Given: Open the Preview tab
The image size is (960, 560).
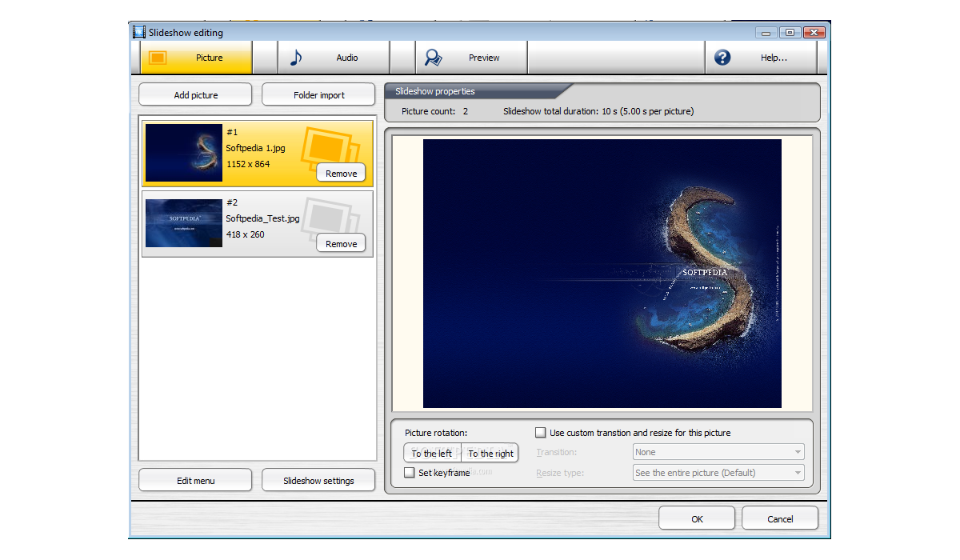Looking at the screenshot, I should click(x=471, y=58).
